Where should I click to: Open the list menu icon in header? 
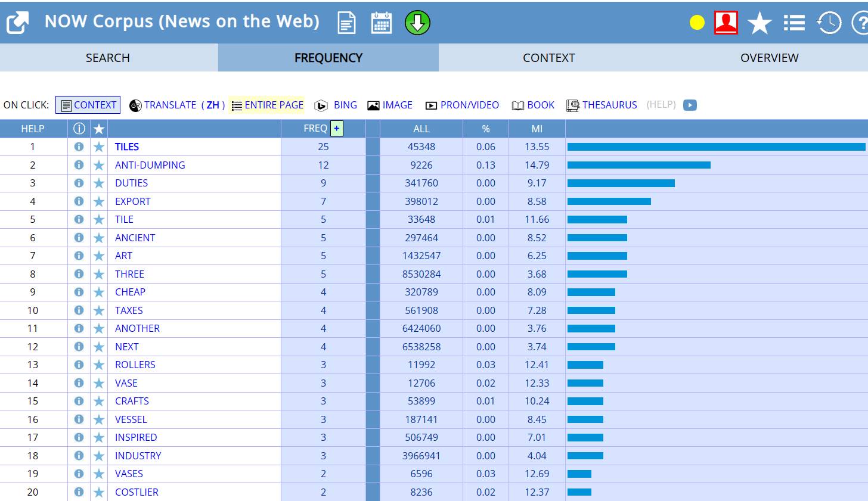coord(794,23)
